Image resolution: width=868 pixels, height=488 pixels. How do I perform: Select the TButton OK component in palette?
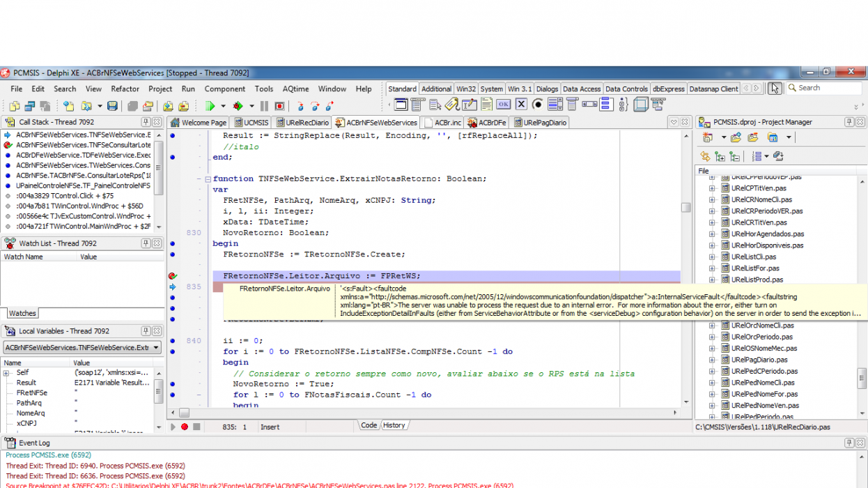pyautogui.click(x=503, y=105)
